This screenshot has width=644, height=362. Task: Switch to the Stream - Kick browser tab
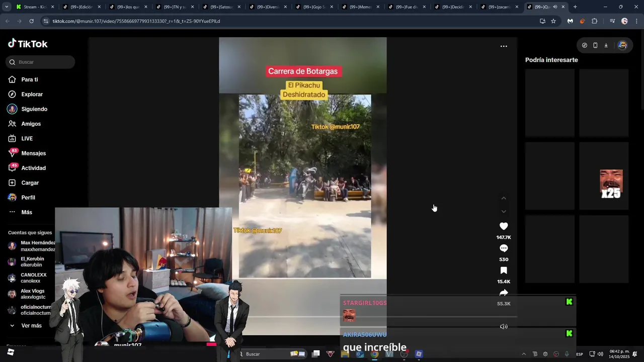click(34, 7)
